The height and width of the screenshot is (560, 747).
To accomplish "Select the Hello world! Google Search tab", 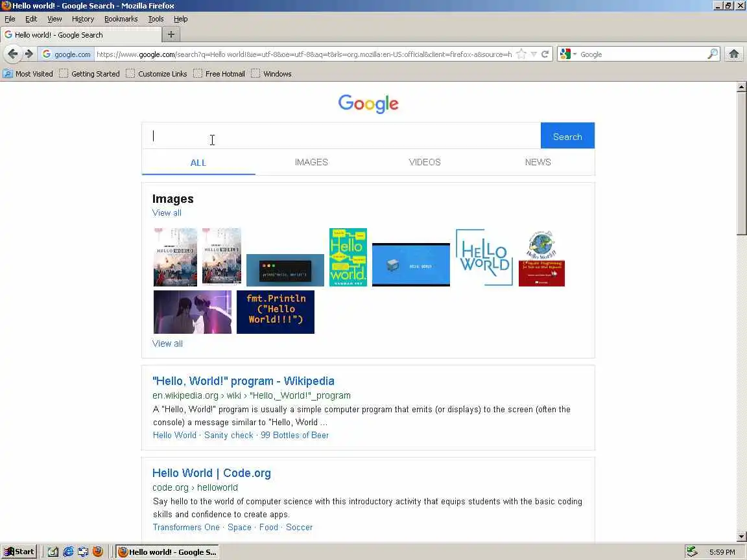I will click(x=81, y=35).
